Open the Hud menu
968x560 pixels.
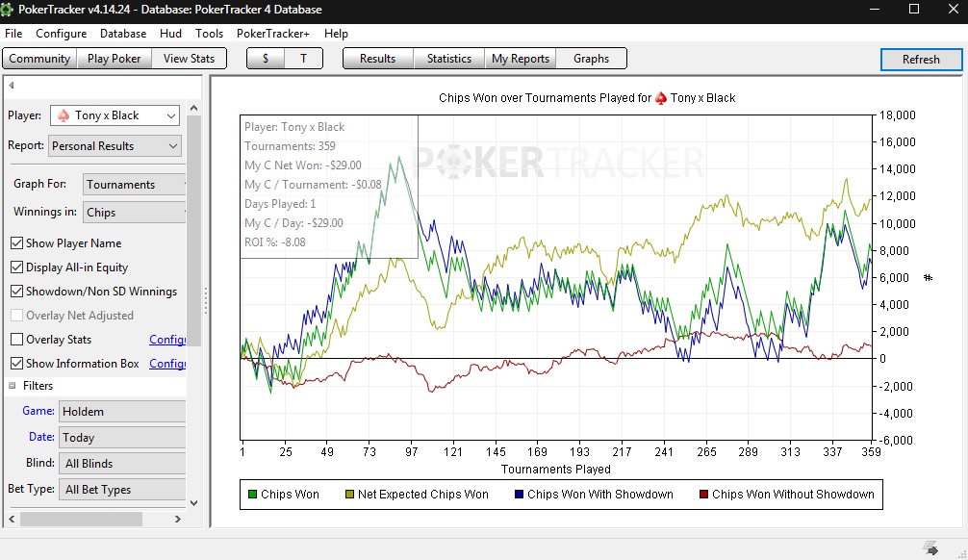point(170,34)
